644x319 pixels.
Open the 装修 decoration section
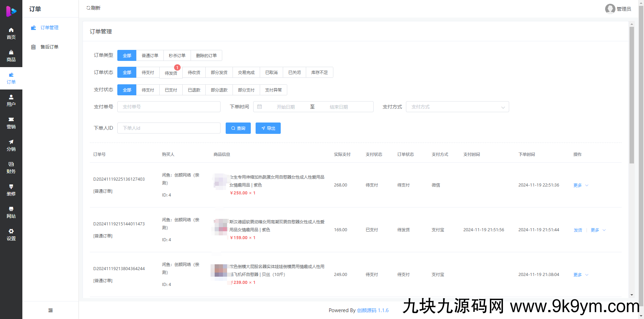click(x=11, y=190)
